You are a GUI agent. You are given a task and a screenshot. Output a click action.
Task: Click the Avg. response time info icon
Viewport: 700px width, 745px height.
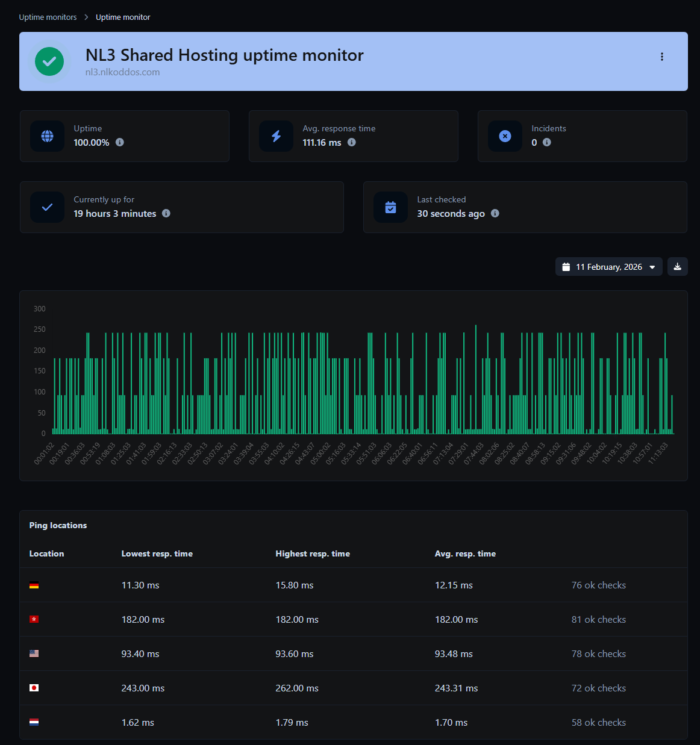(352, 142)
